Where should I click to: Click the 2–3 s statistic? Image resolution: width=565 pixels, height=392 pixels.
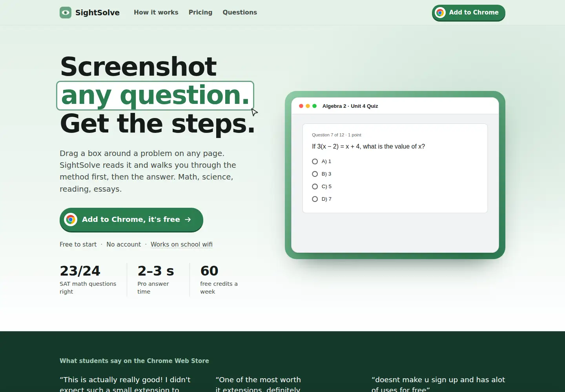pyautogui.click(x=156, y=271)
